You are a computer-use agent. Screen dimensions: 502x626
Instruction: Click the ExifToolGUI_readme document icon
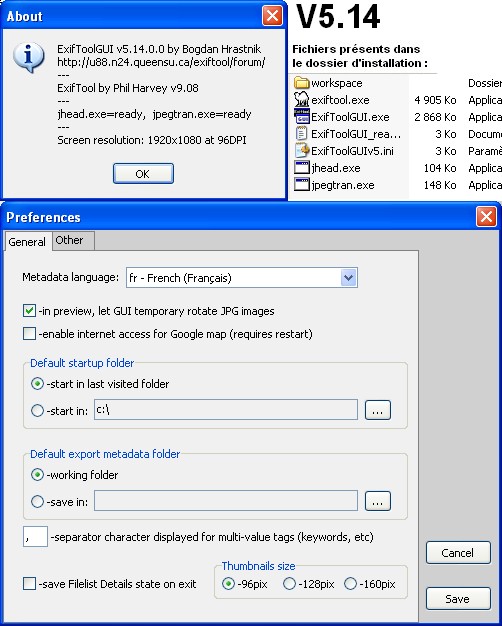click(302, 133)
